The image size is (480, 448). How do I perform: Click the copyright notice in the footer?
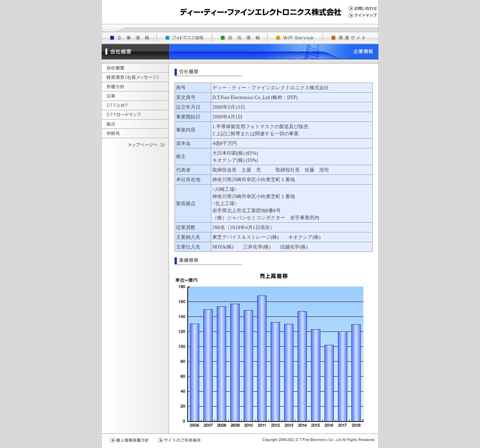[319, 440]
